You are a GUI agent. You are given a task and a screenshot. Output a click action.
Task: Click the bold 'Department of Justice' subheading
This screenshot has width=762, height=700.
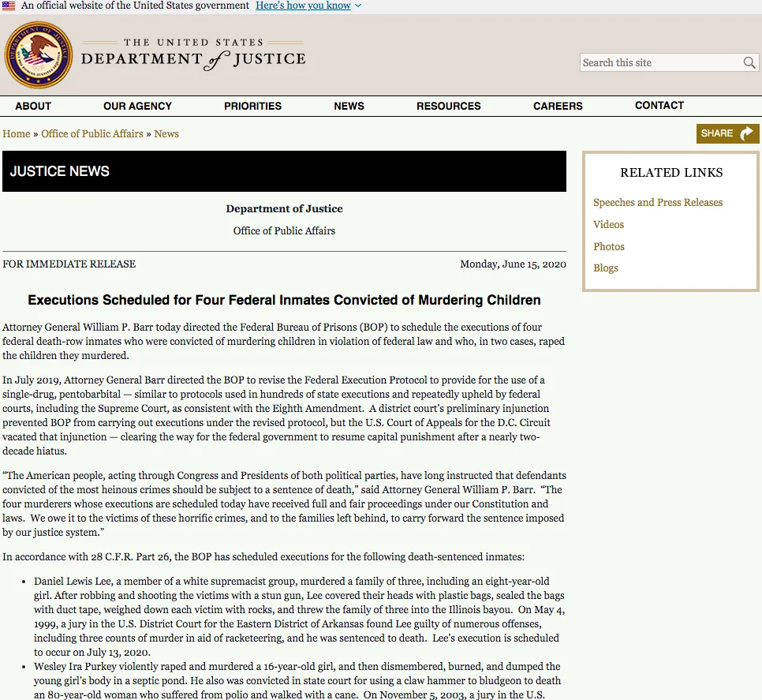click(x=284, y=208)
